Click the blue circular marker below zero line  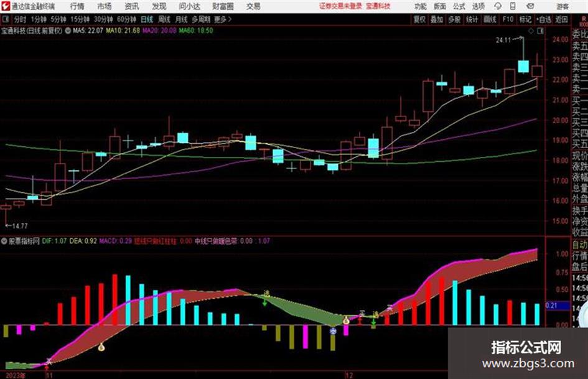click(333, 331)
